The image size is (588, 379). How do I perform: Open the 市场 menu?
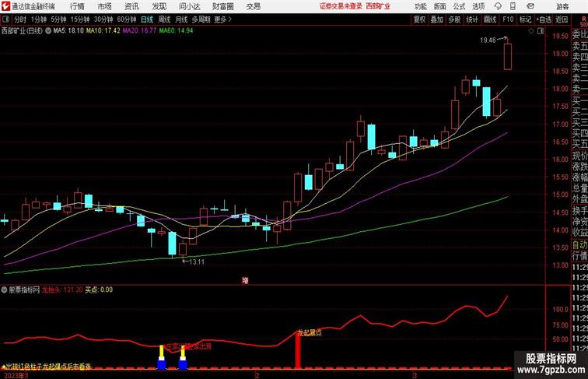(x=105, y=6)
